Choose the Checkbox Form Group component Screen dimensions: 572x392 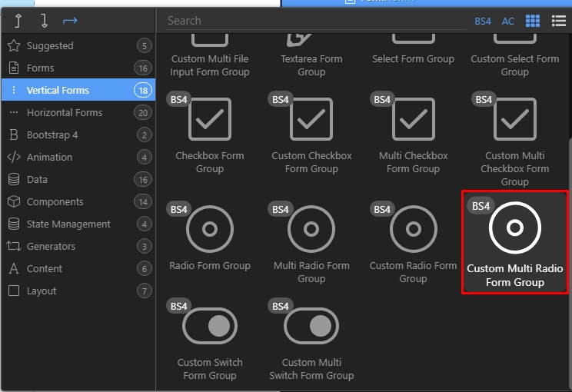point(210,132)
